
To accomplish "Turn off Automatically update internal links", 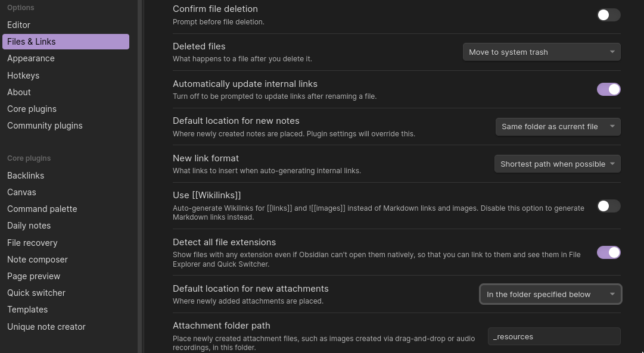I will 608,89.
